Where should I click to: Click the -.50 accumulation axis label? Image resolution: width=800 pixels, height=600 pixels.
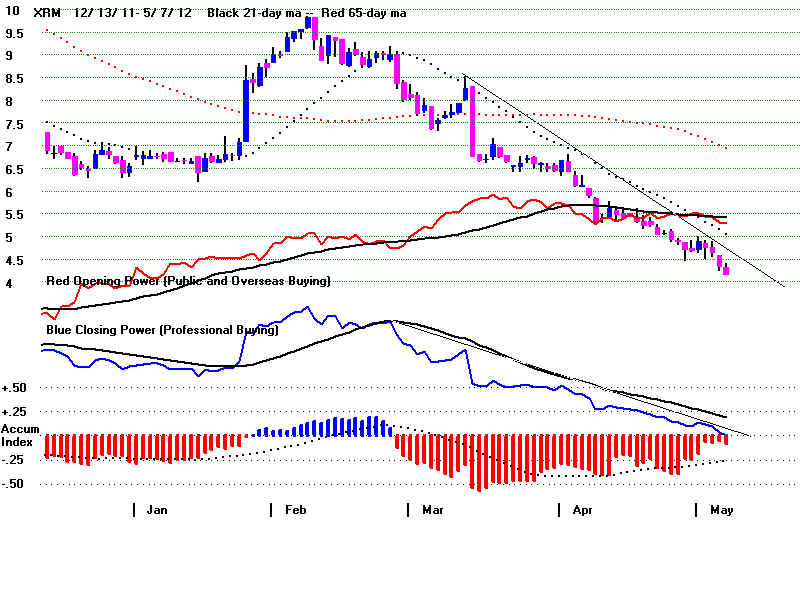point(15,483)
